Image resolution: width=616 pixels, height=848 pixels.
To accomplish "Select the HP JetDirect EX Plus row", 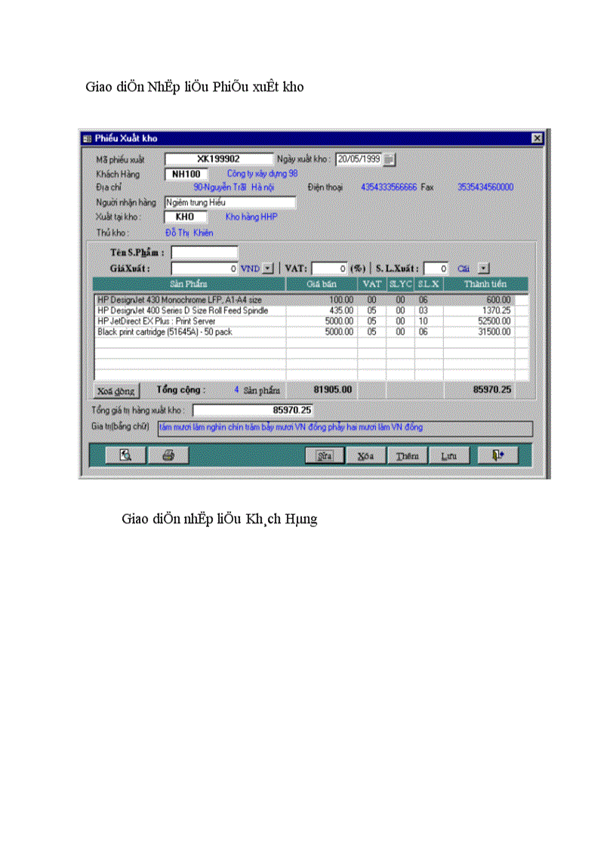I will (189, 321).
